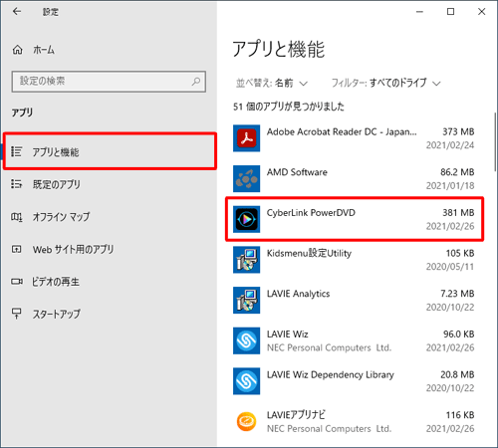The image size is (498, 448).
Task: Click the ビデオの再生 camera icon
Action: (17, 282)
